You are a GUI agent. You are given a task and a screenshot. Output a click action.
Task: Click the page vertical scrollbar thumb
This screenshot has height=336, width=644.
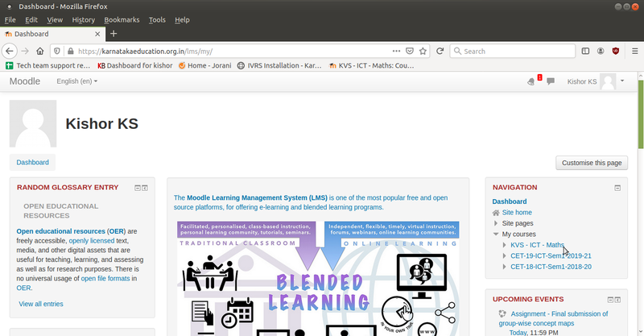click(x=640, y=114)
